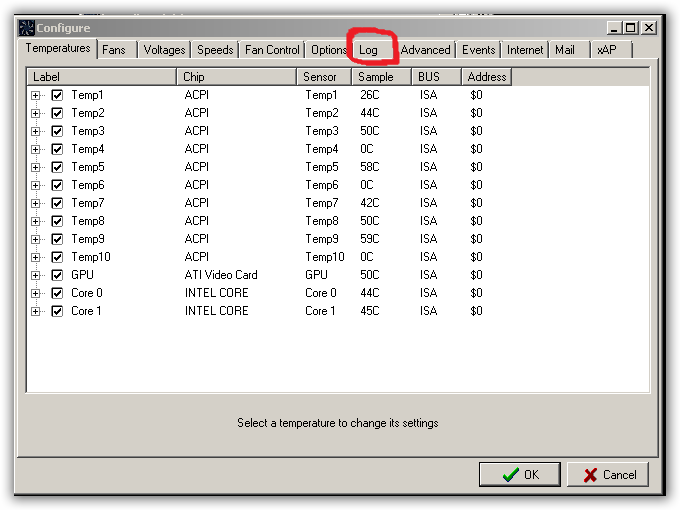The height and width of the screenshot is (510, 680).
Task: Toggle the Temp10 checkbox
Action: click(57, 257)
